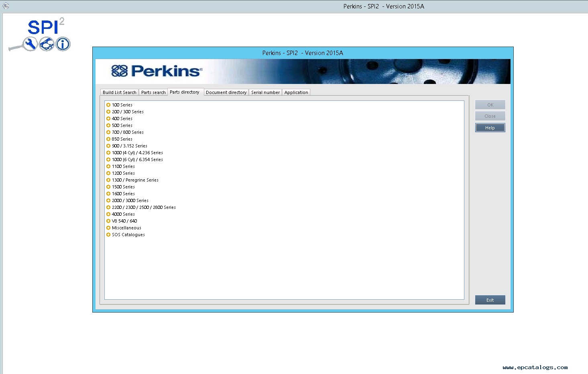Viewport: 588px width, 374px height.
Task: Expand the SOS Catalogues plus icon
Action: 108,235
